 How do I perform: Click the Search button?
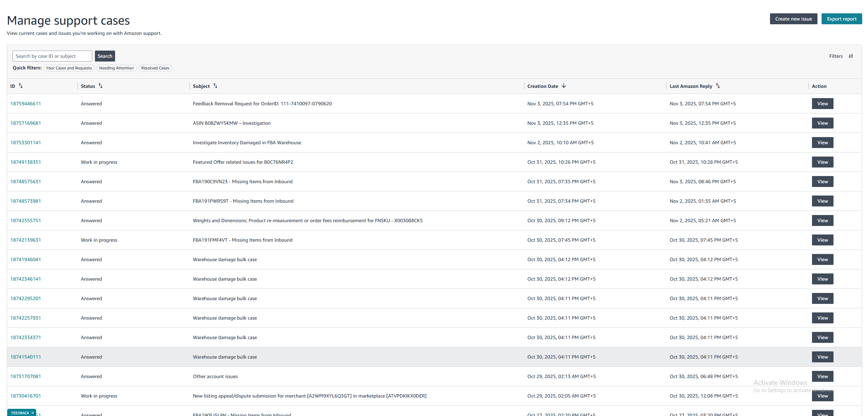pyautogui.click(x=105, y=56)
